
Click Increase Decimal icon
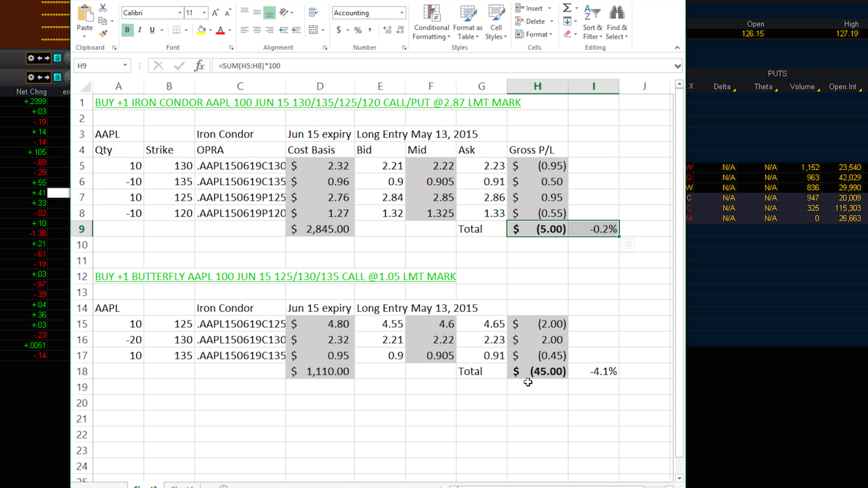[387, 30]
